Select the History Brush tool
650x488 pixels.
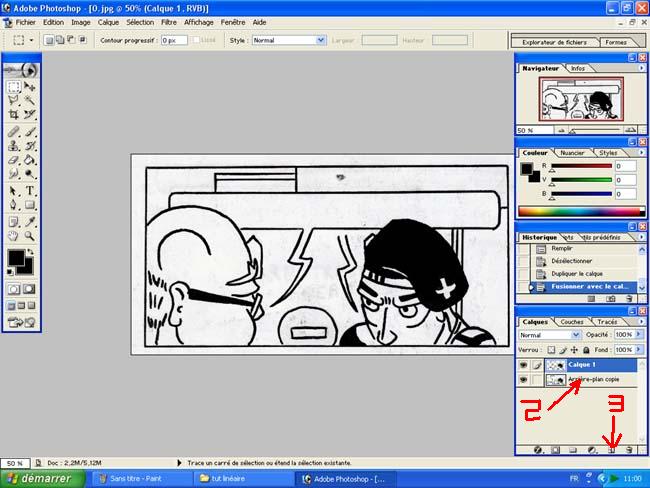point(29,146)
